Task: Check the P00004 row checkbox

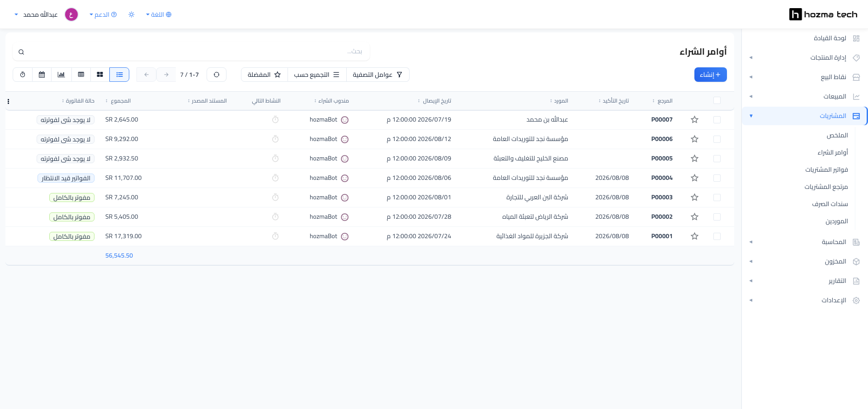Action: pyautogui.click(x=717, y=178)
